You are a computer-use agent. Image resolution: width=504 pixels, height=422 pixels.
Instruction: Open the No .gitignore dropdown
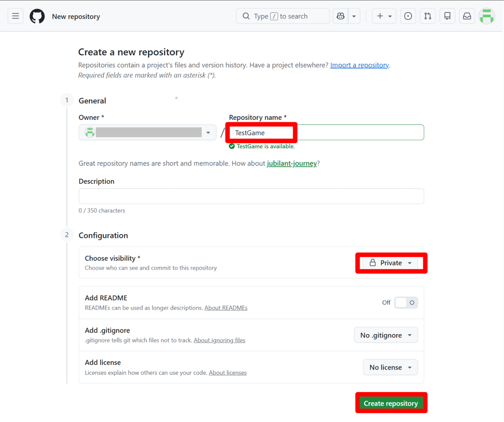tap(386, 335)
